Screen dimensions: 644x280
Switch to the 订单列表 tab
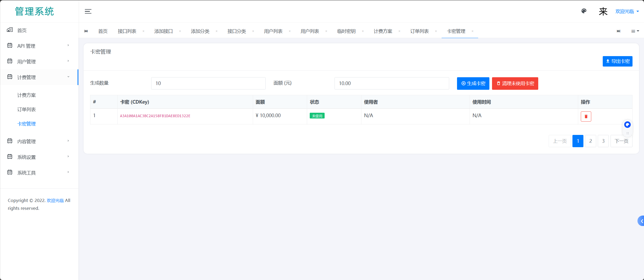(419, 31)
